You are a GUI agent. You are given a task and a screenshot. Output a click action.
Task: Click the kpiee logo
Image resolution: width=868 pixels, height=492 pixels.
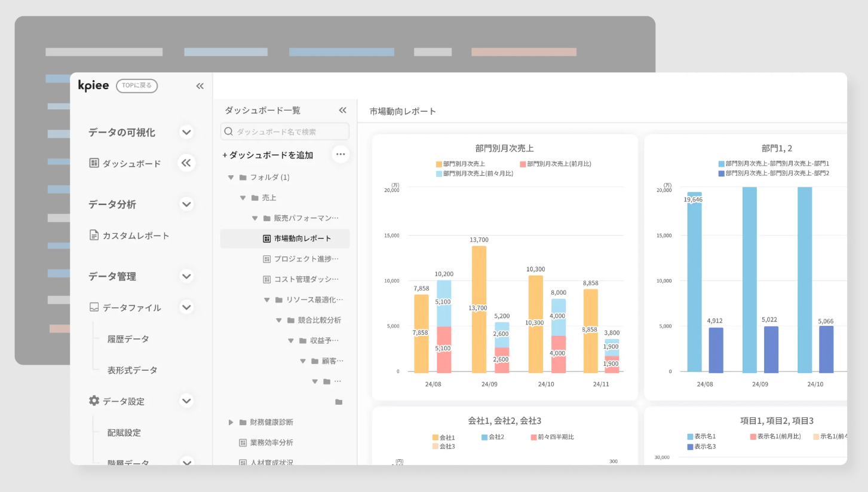pyautogui.click(x=94, y=85)
